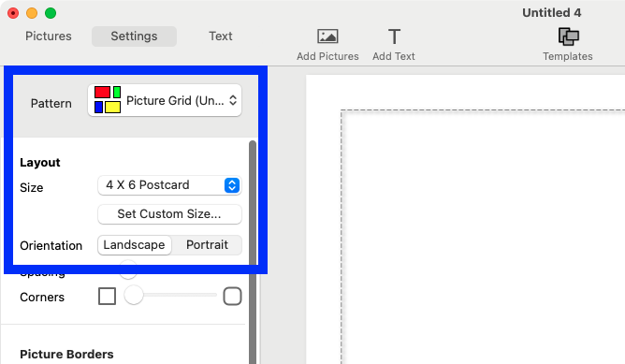
Task: Click the Picture Borders heading
Action: (x=66, y=354)
